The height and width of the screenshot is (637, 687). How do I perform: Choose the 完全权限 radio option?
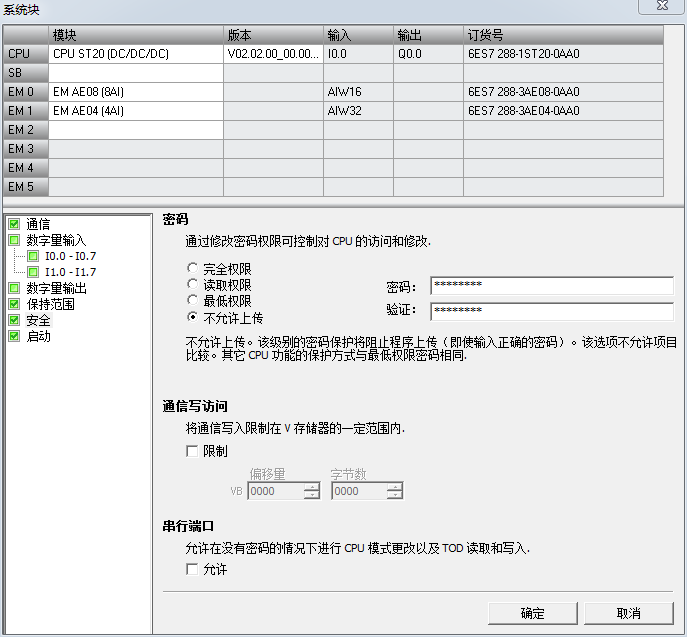click(x=193, y=269)
